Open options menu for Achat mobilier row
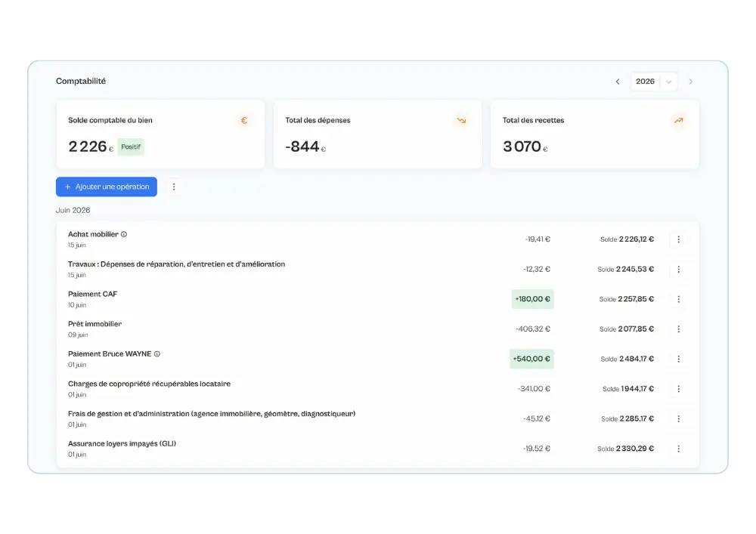Screen dimensions: 756x534 pyautogui.click(x=678, y=239)
